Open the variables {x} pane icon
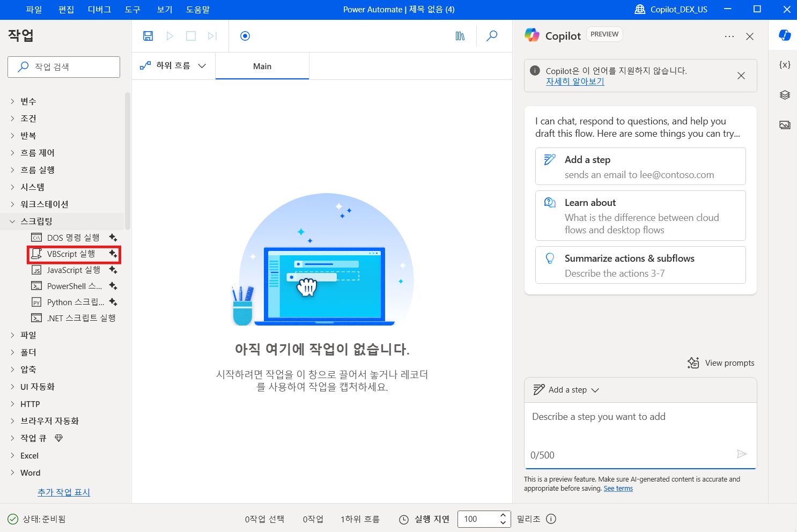797x532 pixels. point(785,65)
